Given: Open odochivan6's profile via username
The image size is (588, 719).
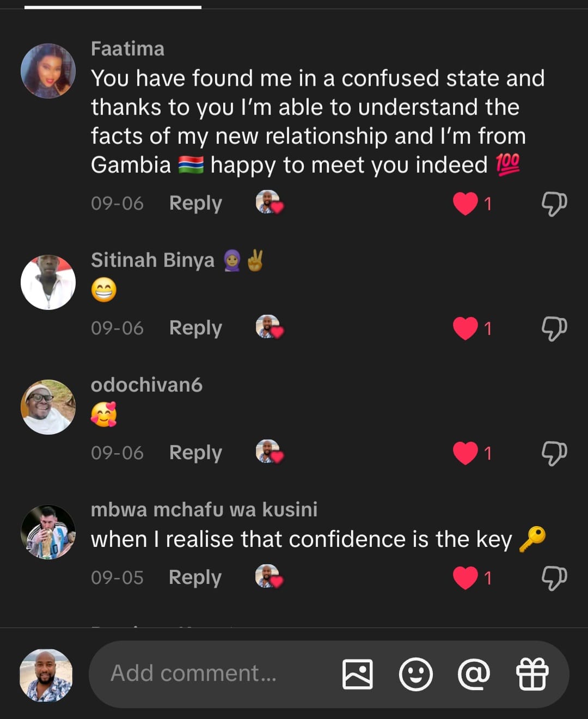Looking at the screenshot, I should click(x=146, y=385).
